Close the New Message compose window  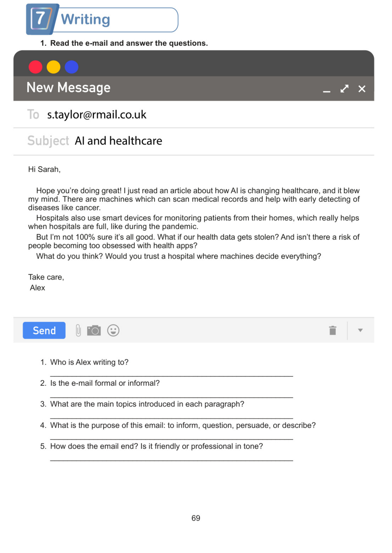pyautogui.click(x=362, y=89)
